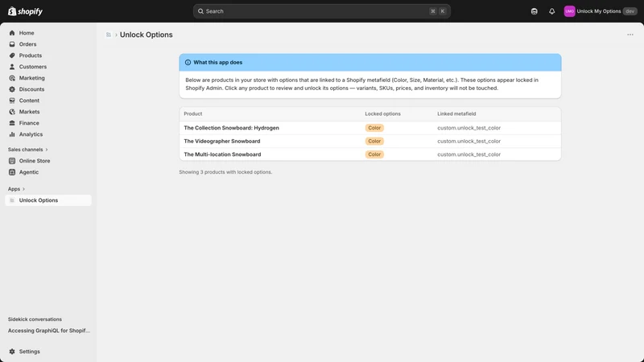Open notifications bell
Screen dimensions: 644x362
551,11
